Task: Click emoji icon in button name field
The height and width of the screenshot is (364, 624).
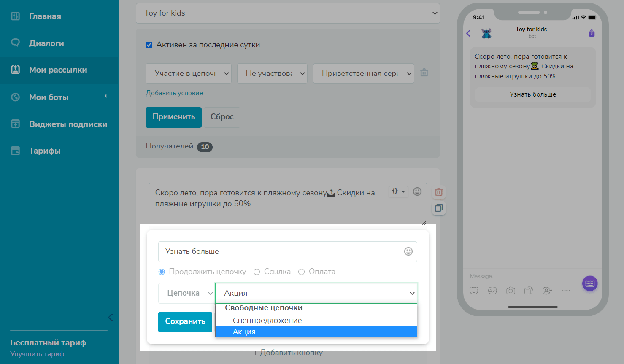Action: point(408,251)
